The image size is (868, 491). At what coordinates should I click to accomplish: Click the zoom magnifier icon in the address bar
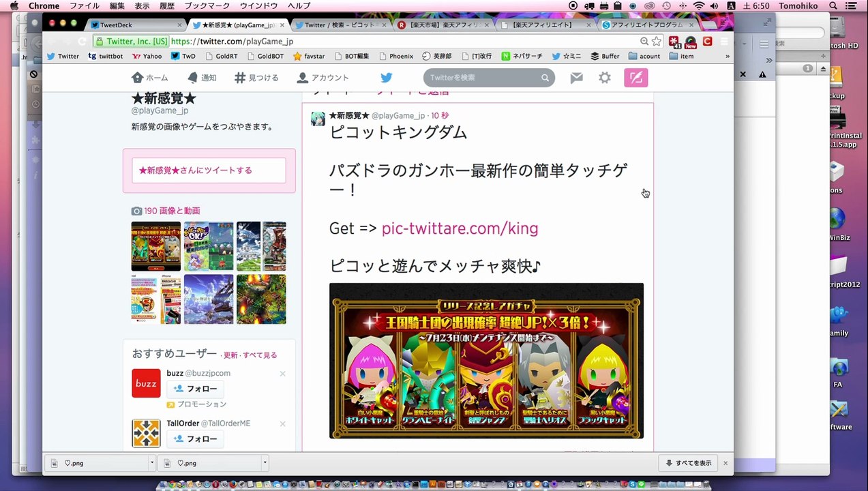644,42
